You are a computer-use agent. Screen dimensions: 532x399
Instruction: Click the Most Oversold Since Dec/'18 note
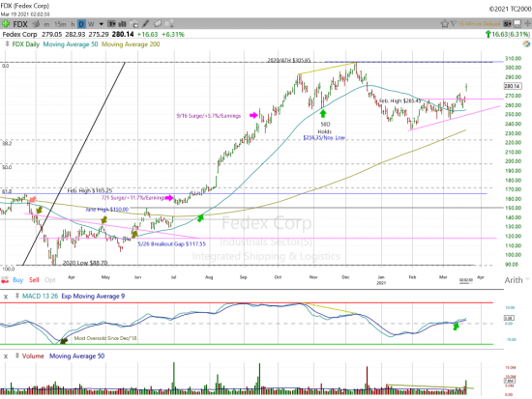105,338
